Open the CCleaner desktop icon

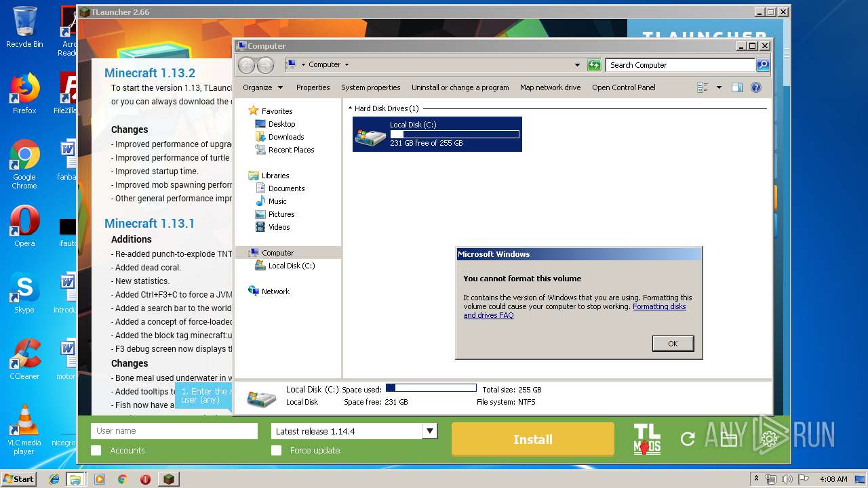[x=24, y=359]
